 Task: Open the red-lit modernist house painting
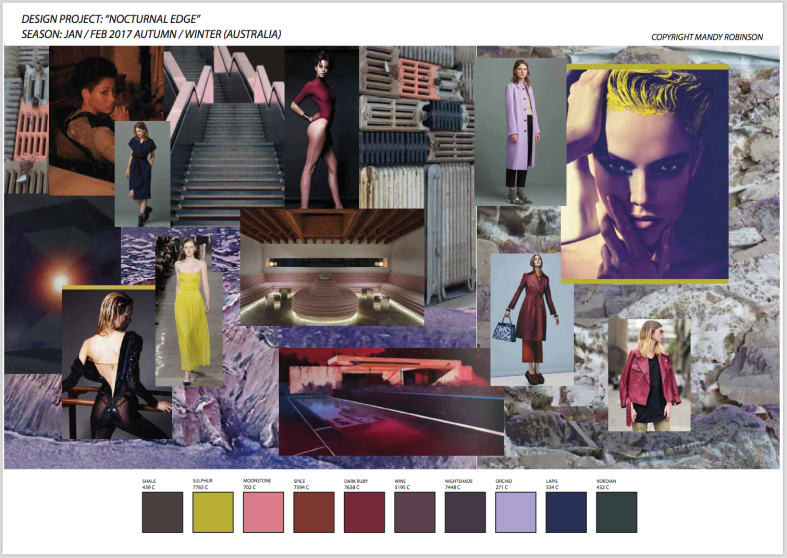pyautogui.click(x=391, y=402)
